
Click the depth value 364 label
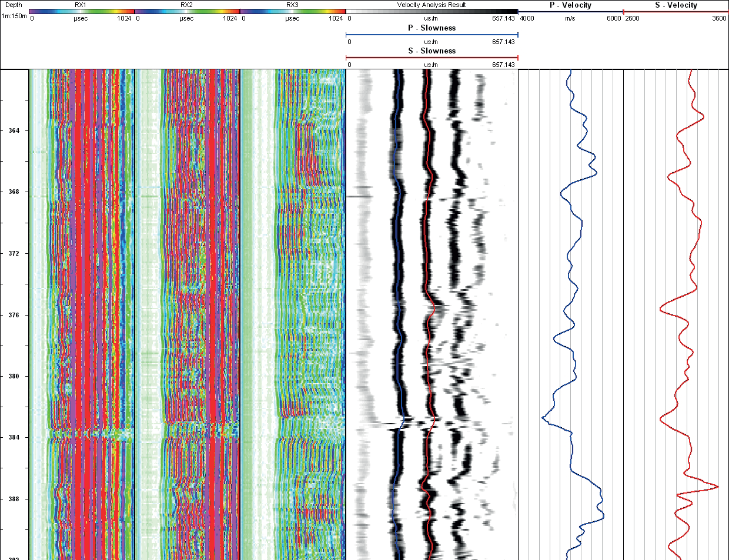click(x=15, y=131)
